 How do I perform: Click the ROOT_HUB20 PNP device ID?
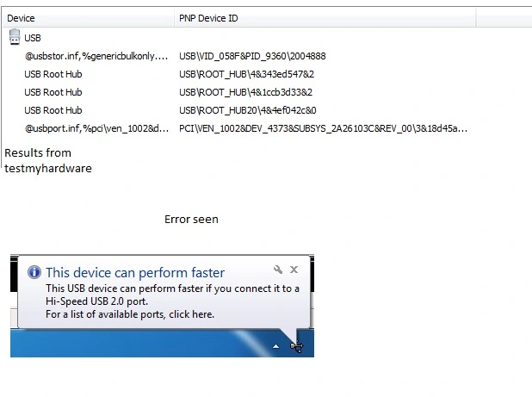[x=248, y=110]
